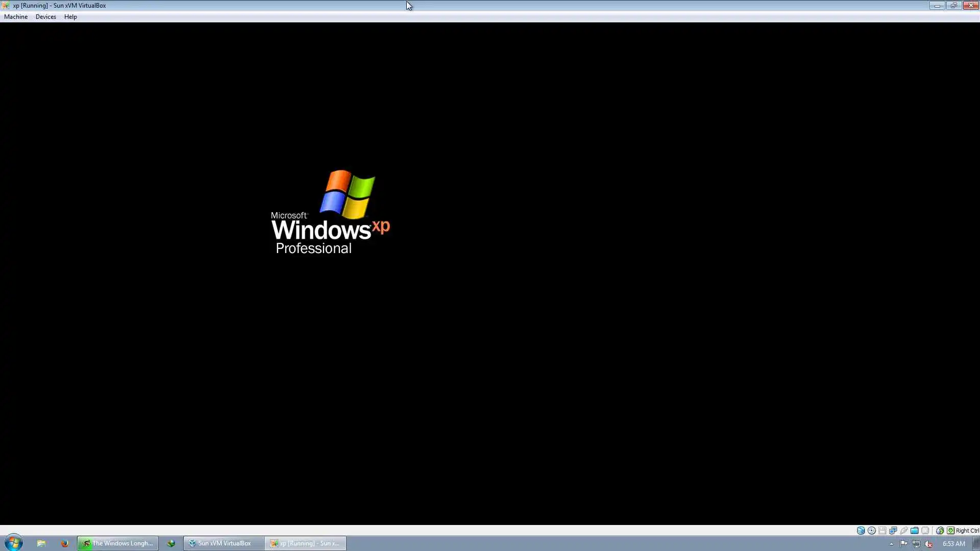Click the hard disk activity icon
Screen dimensions: 980x551
[861, 531]
